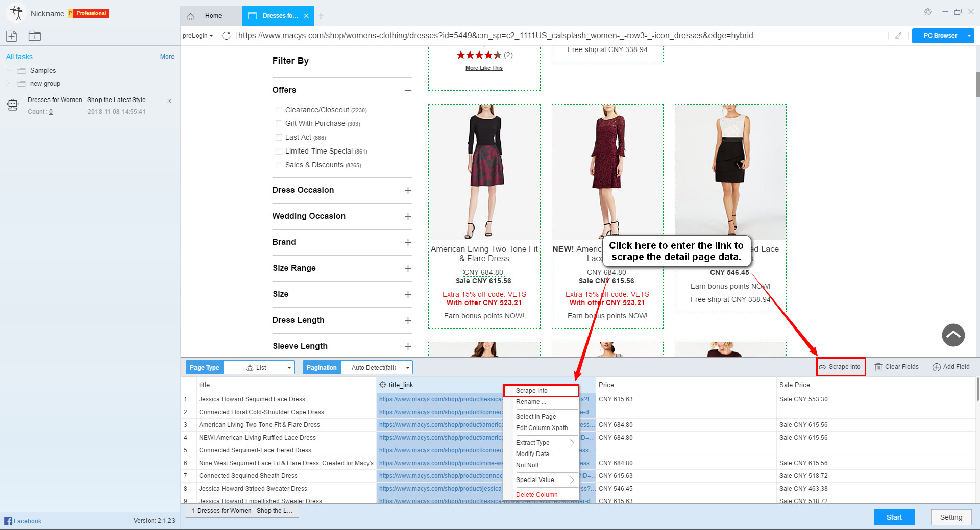Click the star rating icons
This screenshot has height=530, width=980.
479,55
